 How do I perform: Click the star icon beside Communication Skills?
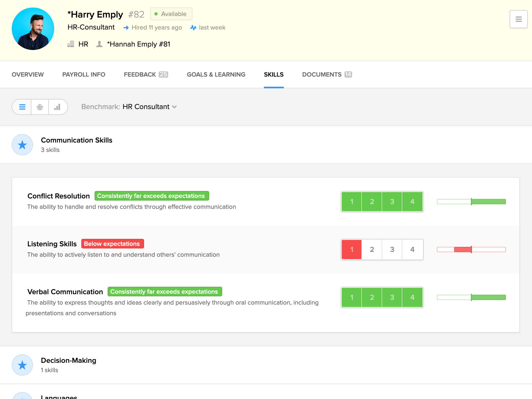click(22, 145)
